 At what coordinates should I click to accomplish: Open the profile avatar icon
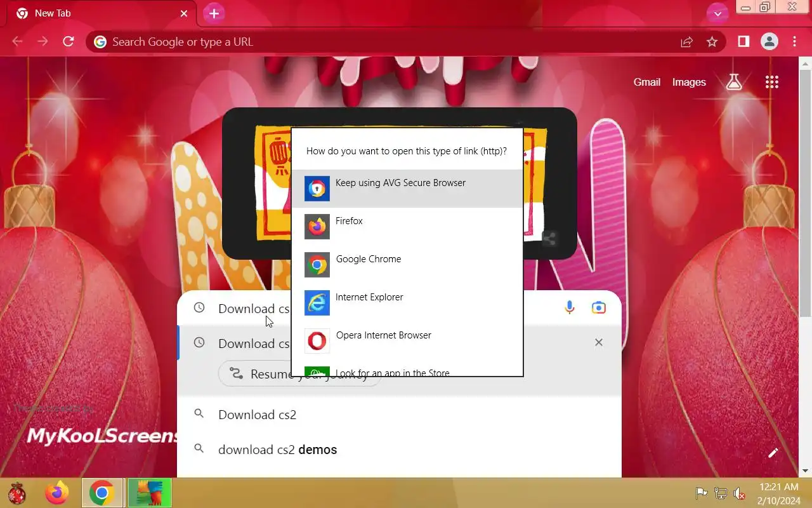[769, 42]
